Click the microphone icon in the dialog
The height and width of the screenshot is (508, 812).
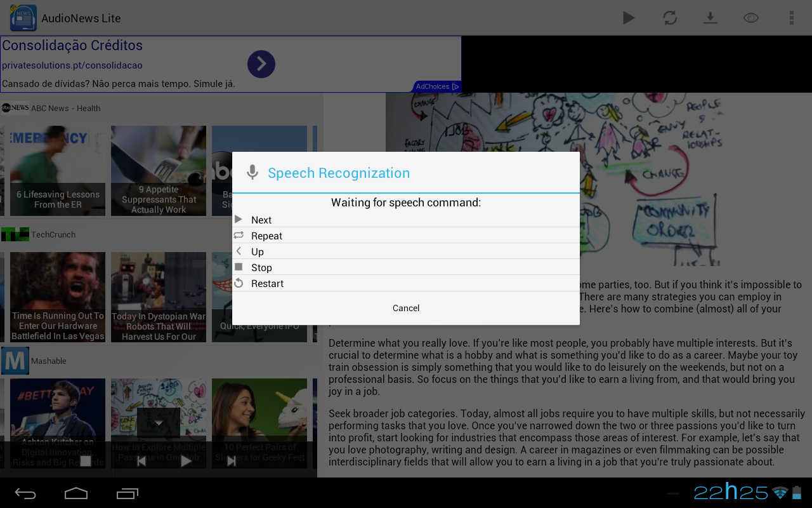coord(252,173)
